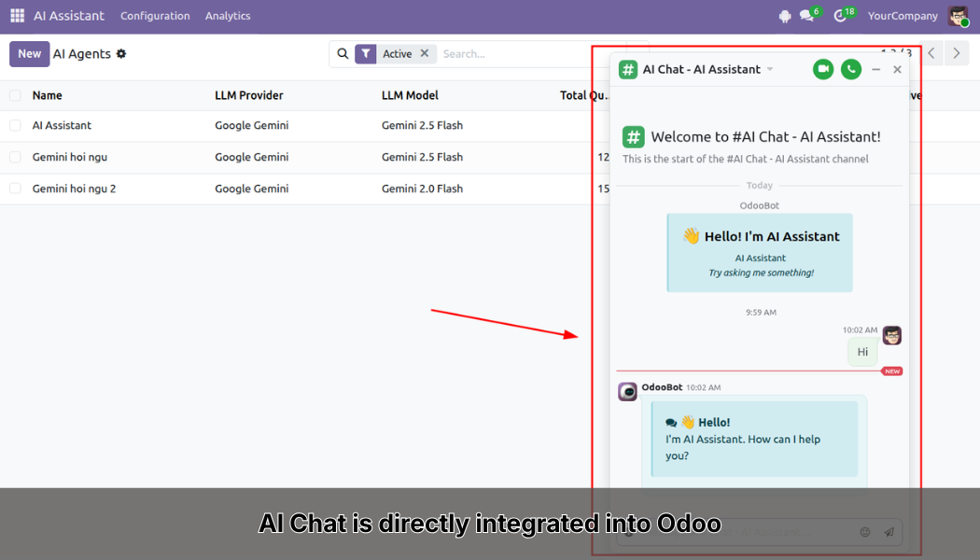This screenshot has height=560, width=980.
Task: Click Gemini 2.5 Flash in AI Assistant row
Action: [x=423, y=126]
